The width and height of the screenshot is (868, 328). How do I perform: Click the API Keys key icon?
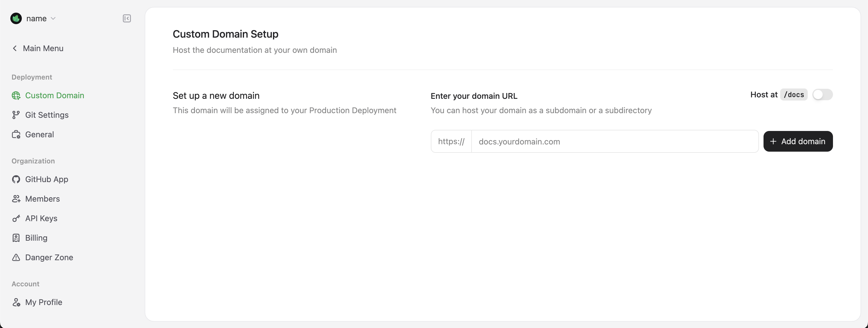pyautogui.click(x=16, y=219)
